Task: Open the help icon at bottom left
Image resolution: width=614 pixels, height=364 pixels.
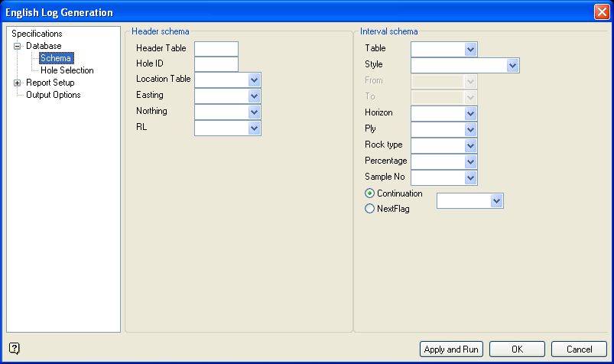Action: point(14,348)
